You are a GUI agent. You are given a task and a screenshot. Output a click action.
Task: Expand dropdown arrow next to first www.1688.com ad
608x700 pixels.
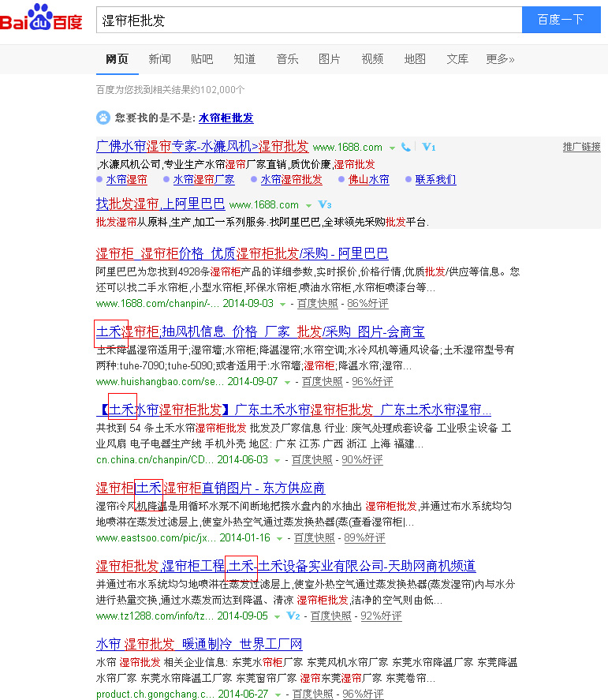(x=392, y=148)
